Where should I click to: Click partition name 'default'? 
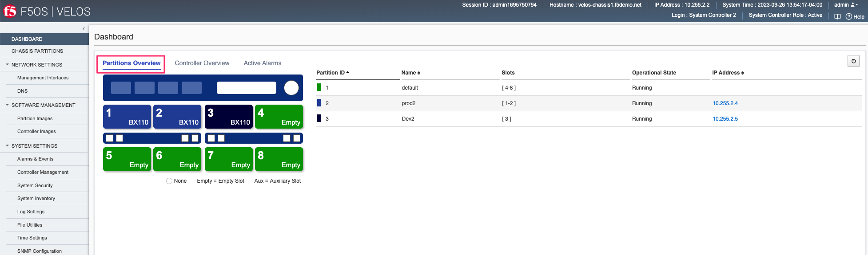(410, 88)
